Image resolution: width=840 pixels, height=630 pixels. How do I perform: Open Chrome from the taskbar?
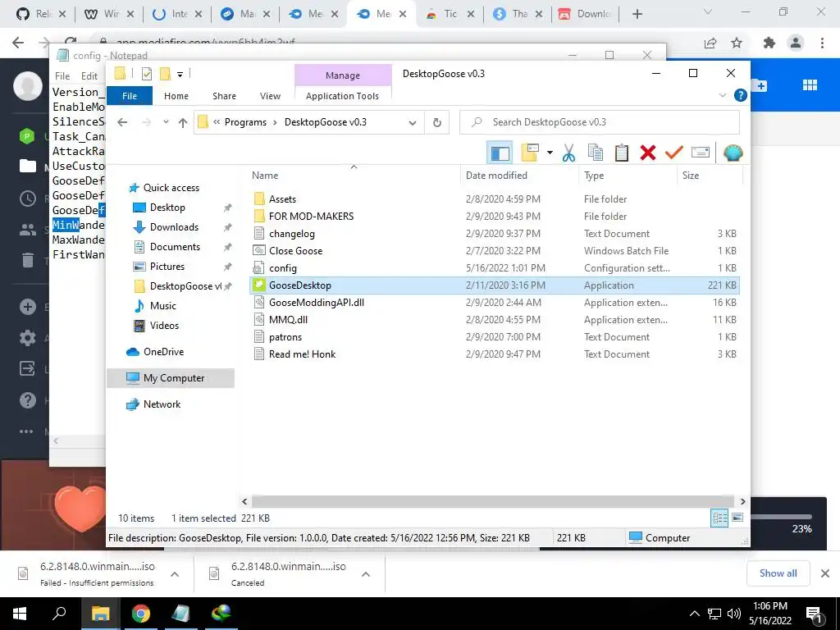point(141,614)
